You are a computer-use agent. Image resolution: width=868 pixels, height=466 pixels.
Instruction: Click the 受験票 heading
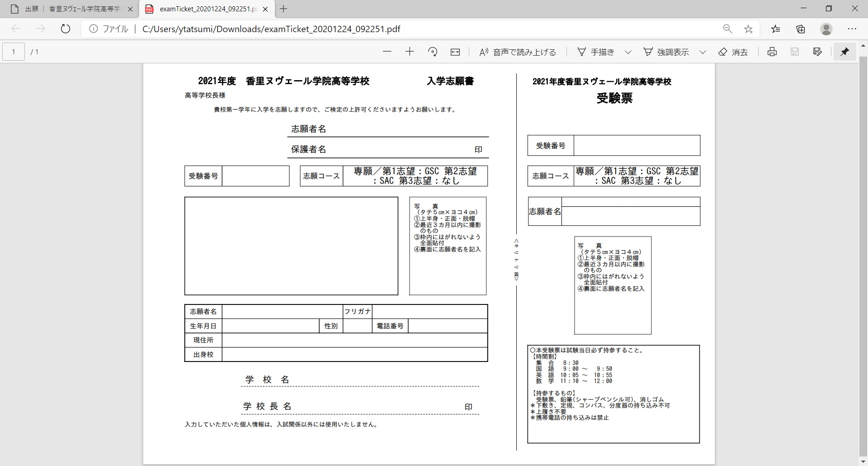pyautogui.click(x=614, y=98)
